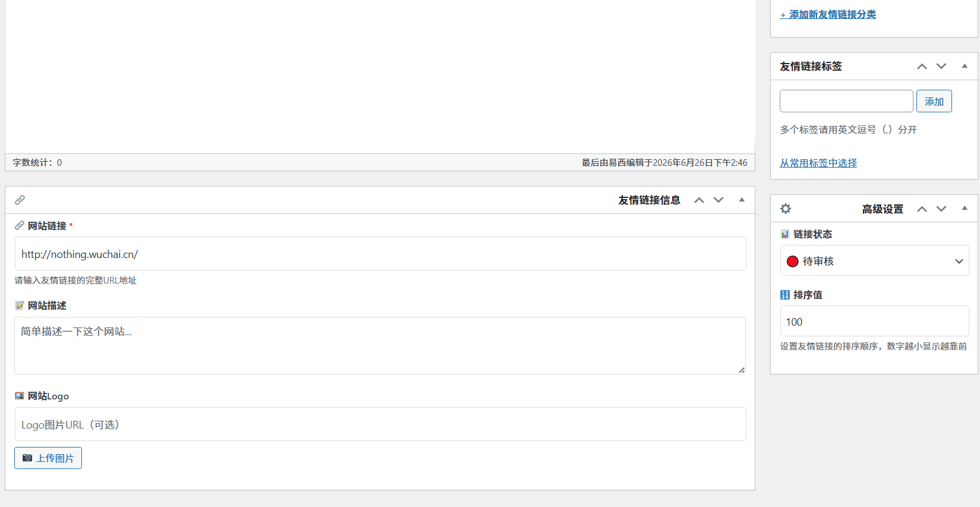Collapse the 友情链接标签 panel with triangle toggle

(965, 66)
